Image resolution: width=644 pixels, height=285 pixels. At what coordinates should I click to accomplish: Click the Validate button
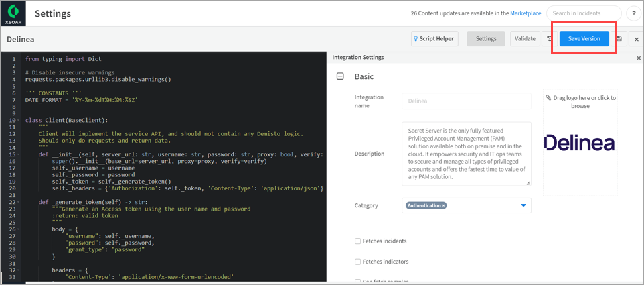pos(525,39)
